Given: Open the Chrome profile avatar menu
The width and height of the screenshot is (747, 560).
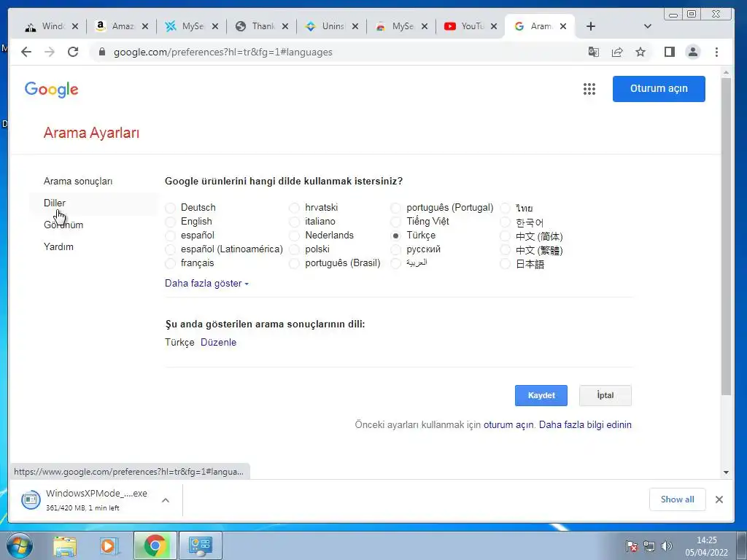Looking at the screenshot, I should click(693, 52).
